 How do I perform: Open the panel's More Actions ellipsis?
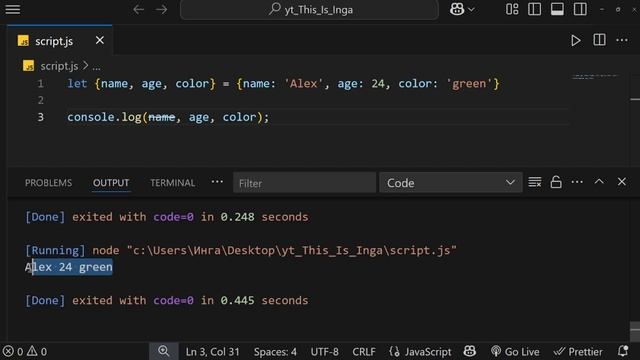pyautogui.click(x=577, y=182)
